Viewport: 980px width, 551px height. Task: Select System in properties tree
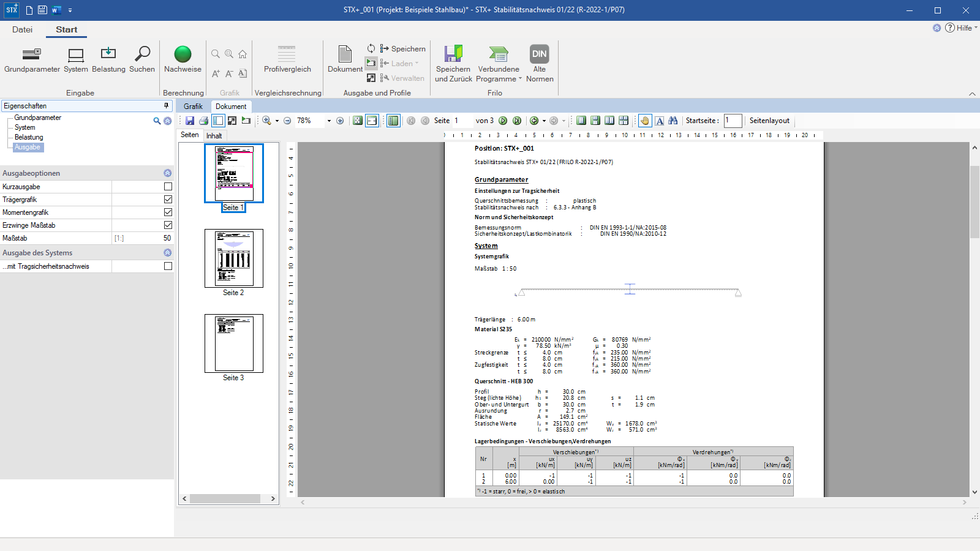tap(25, 127)
